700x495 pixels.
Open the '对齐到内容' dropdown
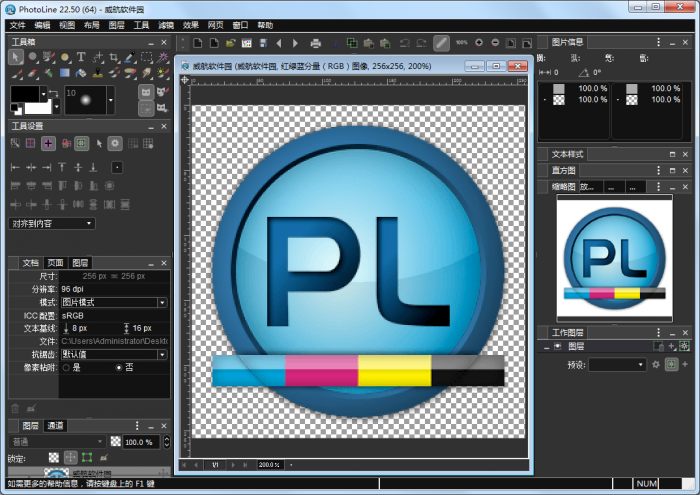click(52, 224)
